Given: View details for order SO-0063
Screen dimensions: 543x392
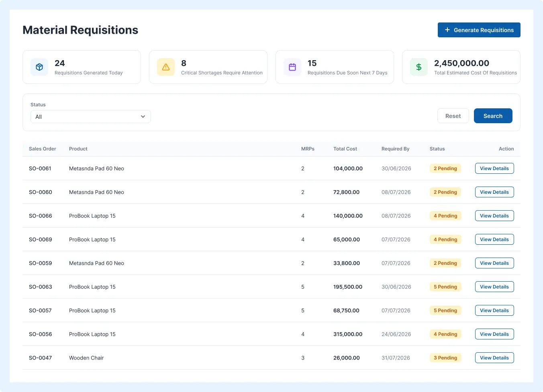Looking at the screenshot, I should click(x=494, y=287).
